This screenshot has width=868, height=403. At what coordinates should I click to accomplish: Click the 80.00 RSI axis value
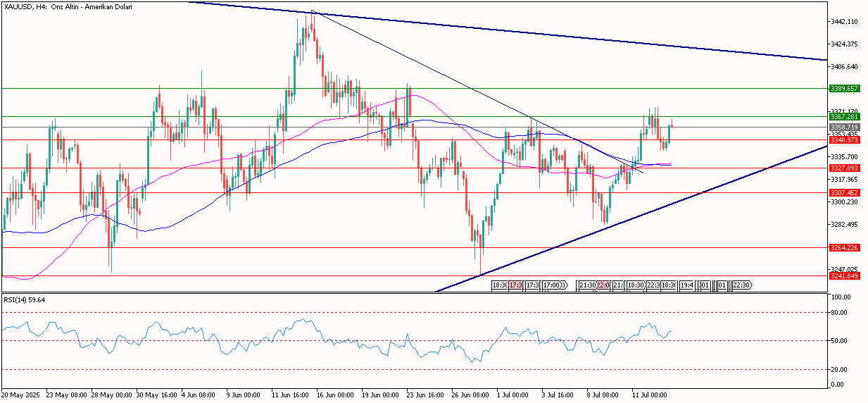[841, 312]
